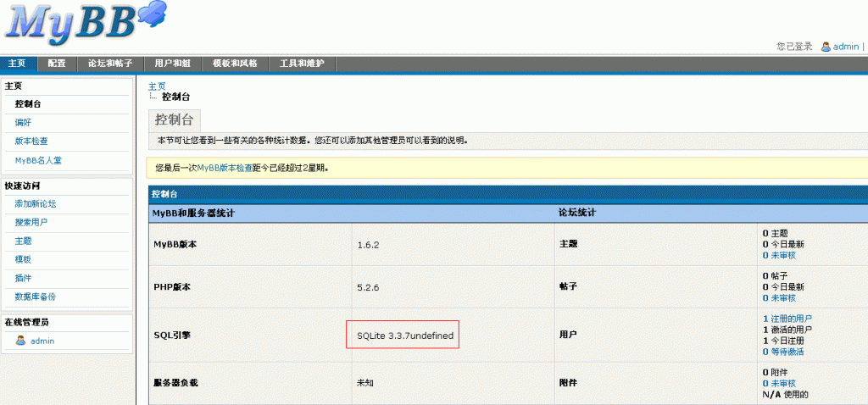Click the MyBB logo
Image resolution: width=868 pixels, height=405 pixels.
pos(86,23)
